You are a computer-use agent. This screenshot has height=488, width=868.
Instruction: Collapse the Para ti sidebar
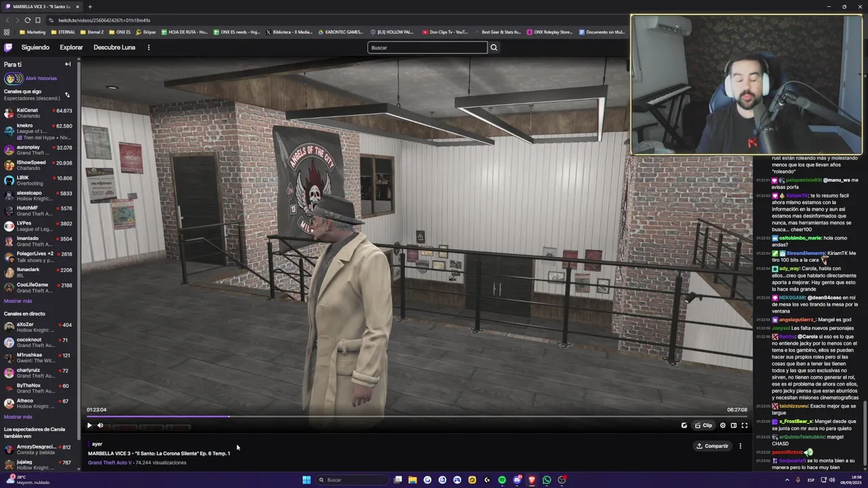coord(68,64)
